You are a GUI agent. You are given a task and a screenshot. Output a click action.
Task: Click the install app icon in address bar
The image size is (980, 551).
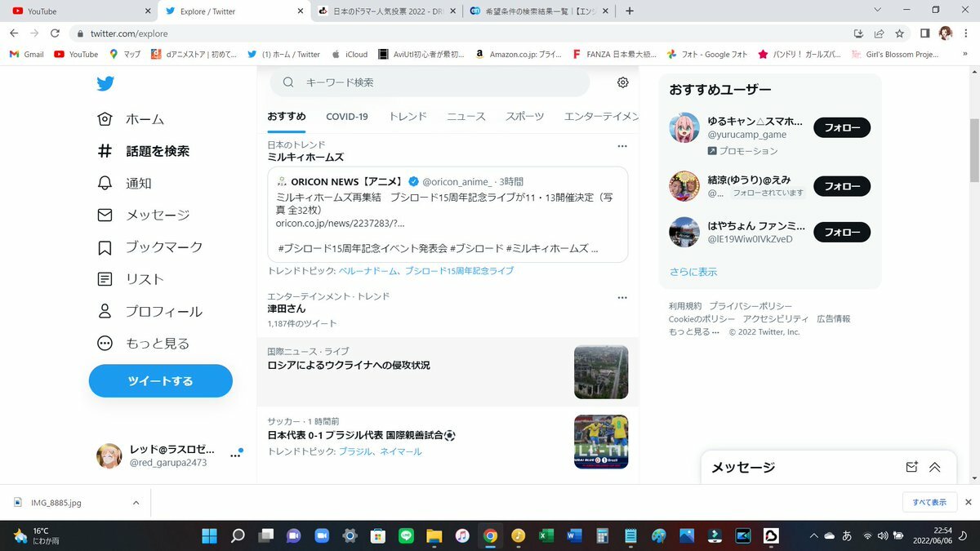858,33
